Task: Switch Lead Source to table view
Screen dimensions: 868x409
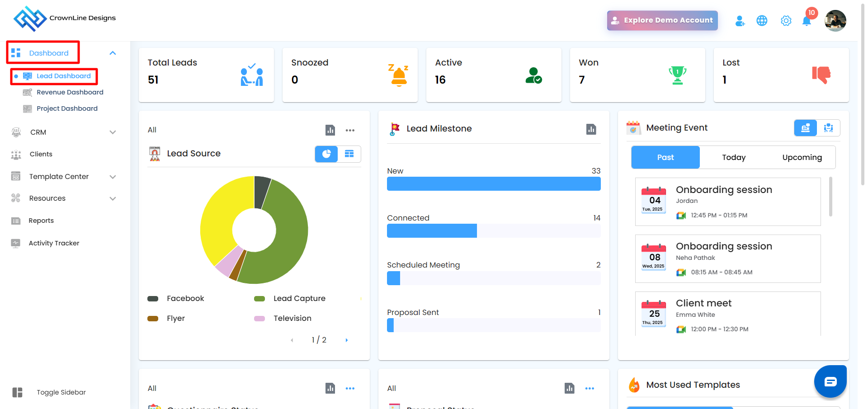Action: (349, 154)
